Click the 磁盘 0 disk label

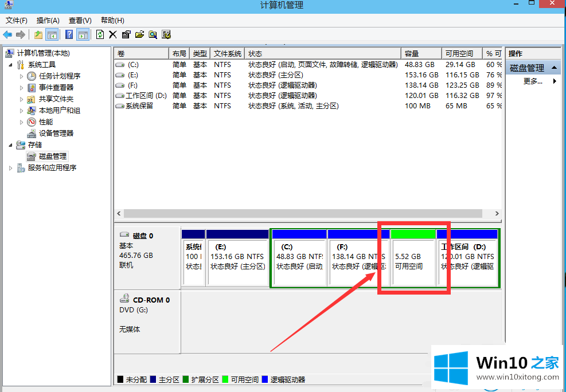click(143, 236)
